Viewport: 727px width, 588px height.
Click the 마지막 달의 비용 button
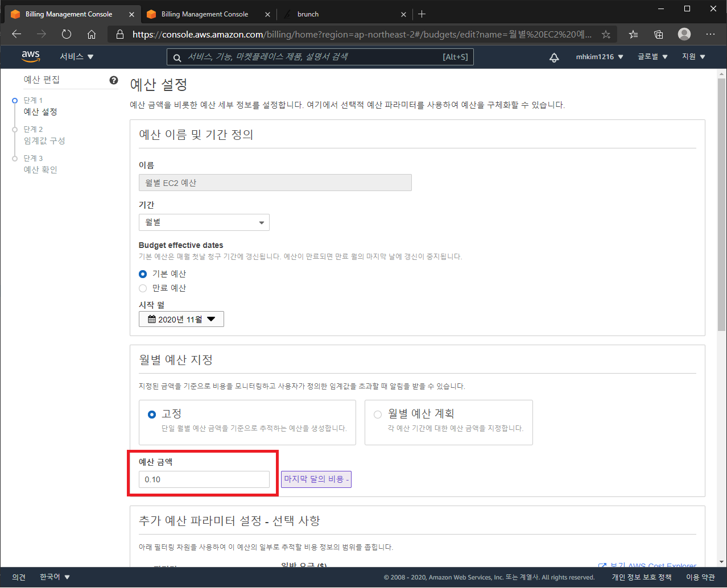[x=316, y=479]
